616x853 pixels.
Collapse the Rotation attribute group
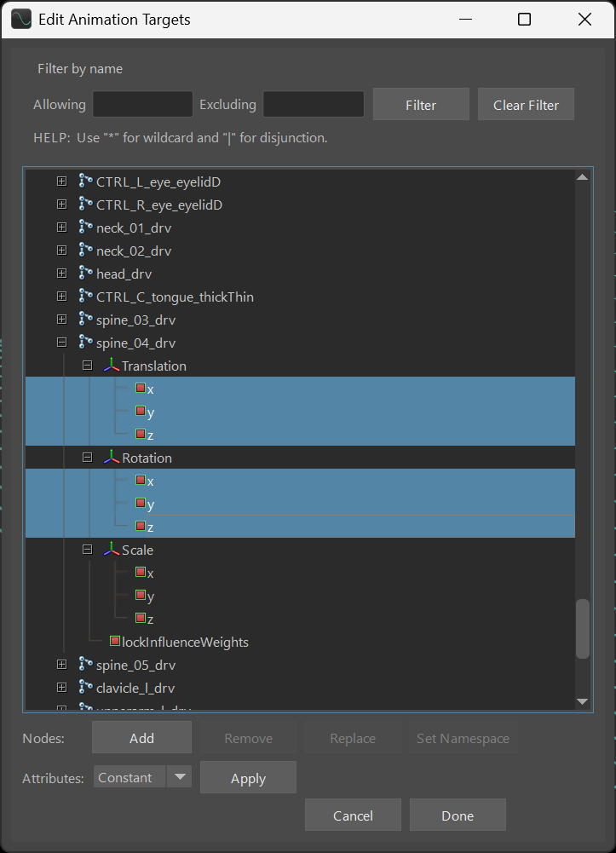87,458
